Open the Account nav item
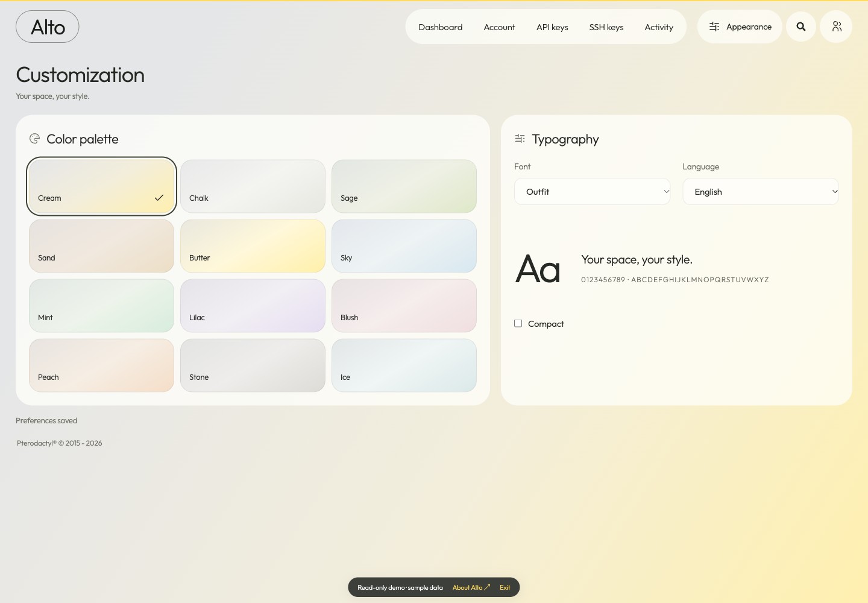 pos(500,27)
